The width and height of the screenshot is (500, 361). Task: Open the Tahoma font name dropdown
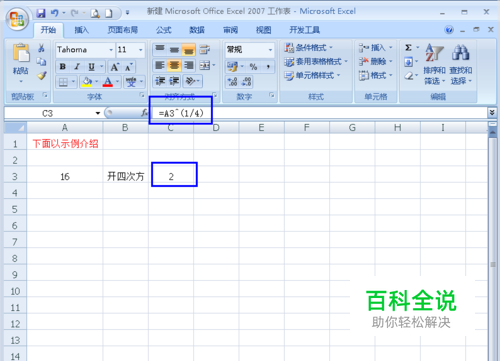pyautogui.click(x=111, y=50)
